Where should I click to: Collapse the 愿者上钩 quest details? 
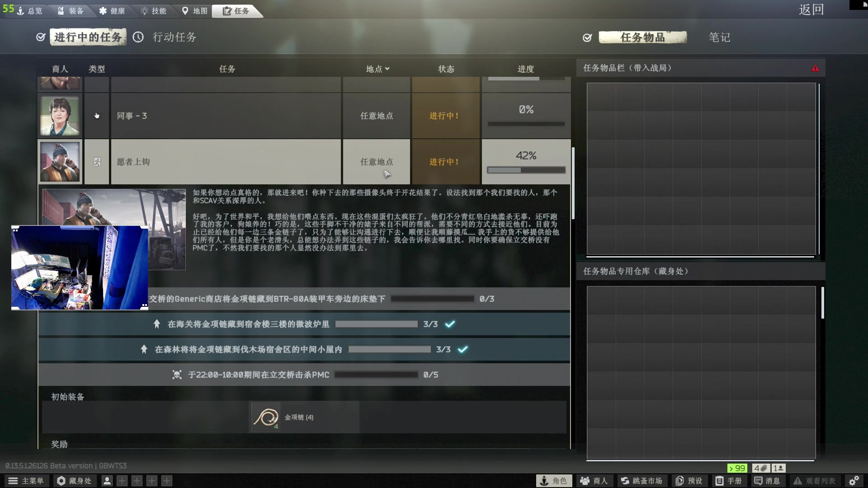(x=226, y=162)
